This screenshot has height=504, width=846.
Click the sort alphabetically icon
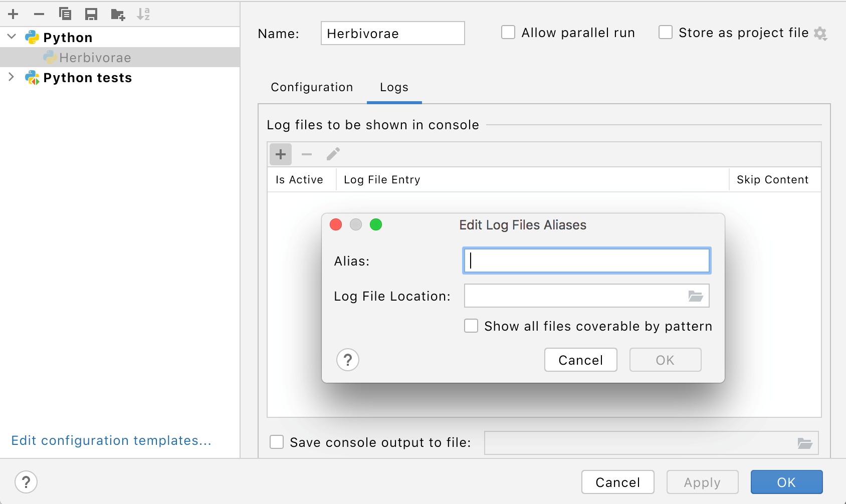[x=143, y=14]
